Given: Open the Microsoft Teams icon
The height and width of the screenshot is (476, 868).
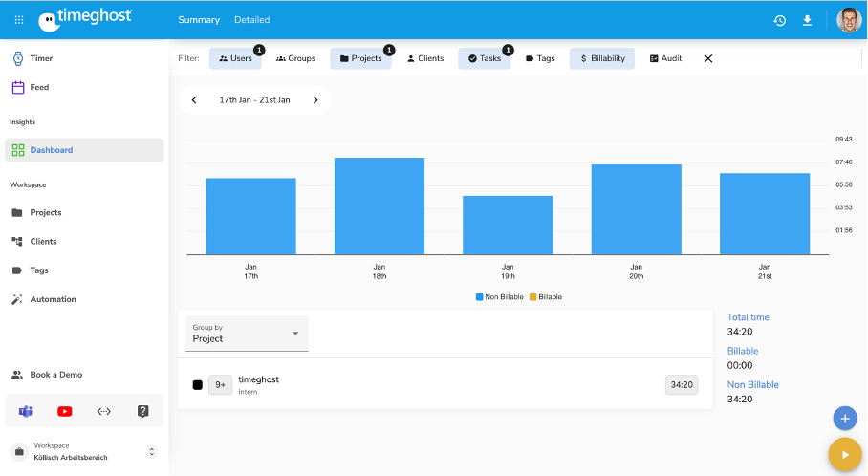Looking at the screenshot, I should (26, 411).
